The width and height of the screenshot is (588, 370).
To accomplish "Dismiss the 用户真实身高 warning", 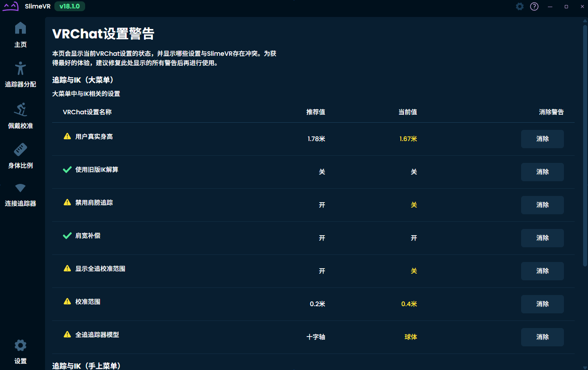I will [542, 139].
